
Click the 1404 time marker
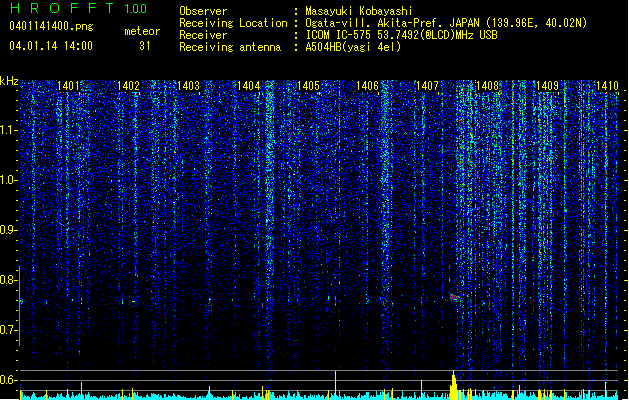[x=248, y=85]
